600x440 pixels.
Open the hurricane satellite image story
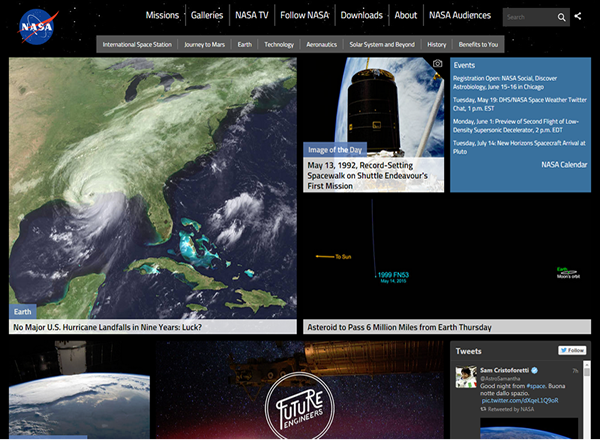pos(153,188)
